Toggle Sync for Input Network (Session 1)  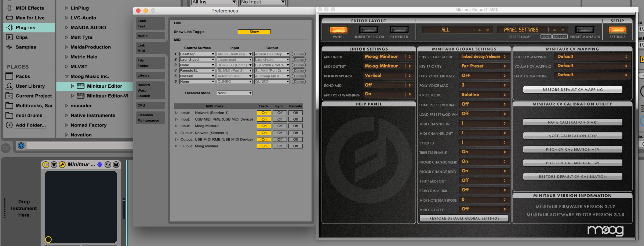pos(280,113)
